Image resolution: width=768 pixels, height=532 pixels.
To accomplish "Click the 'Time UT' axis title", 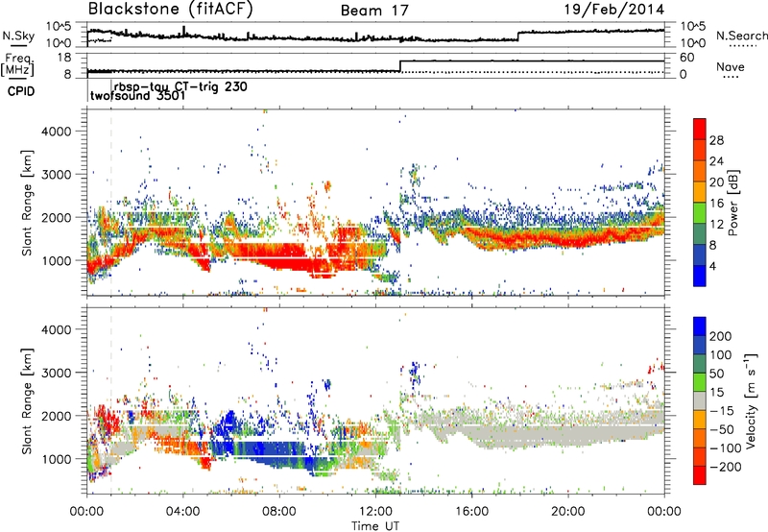I will (x=375, y=526).
